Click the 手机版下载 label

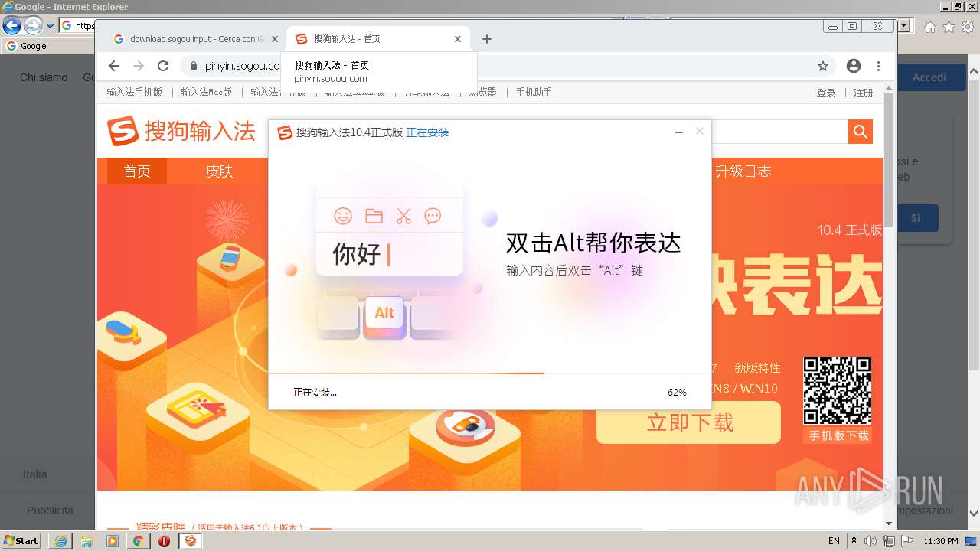(x=839, y=435)
